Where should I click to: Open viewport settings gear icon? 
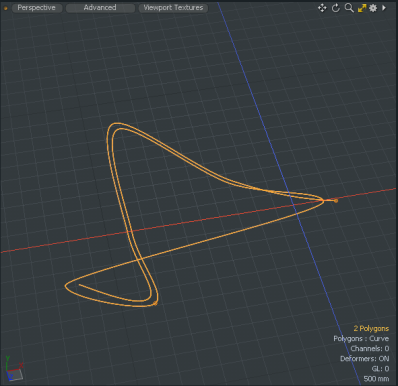pyautogui.click(x=373, y=8)
